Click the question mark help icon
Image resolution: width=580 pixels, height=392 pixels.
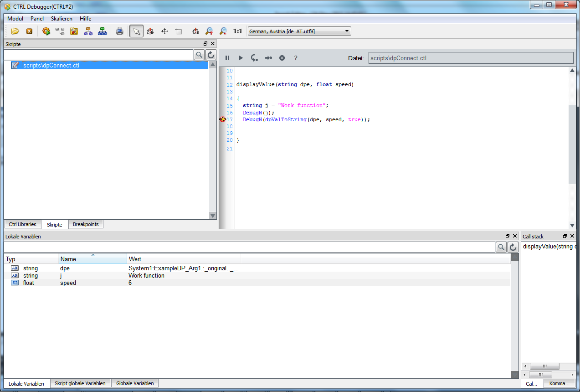click(x=296, y=58)
